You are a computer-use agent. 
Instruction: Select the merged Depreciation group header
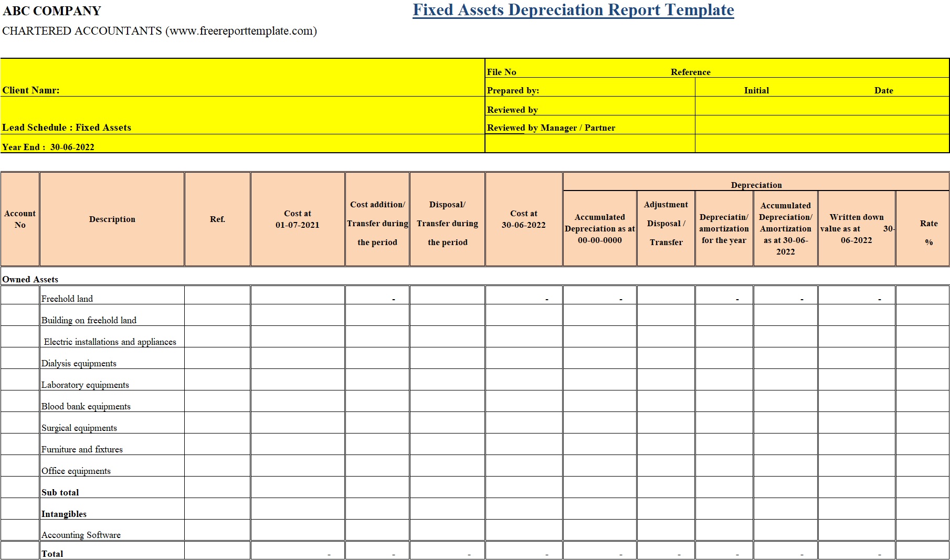756,182
